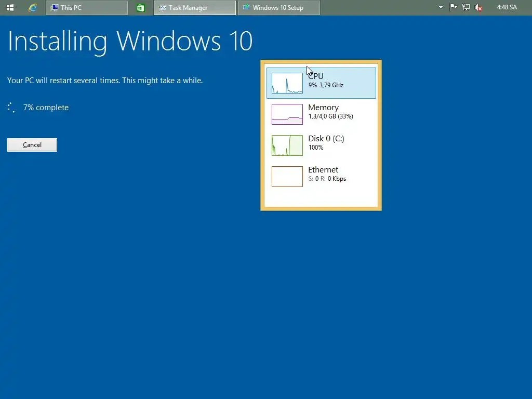Click the Ethernet throughput graph thumbnail
Viewport: 532px width, 399px height.
(287, 177)
